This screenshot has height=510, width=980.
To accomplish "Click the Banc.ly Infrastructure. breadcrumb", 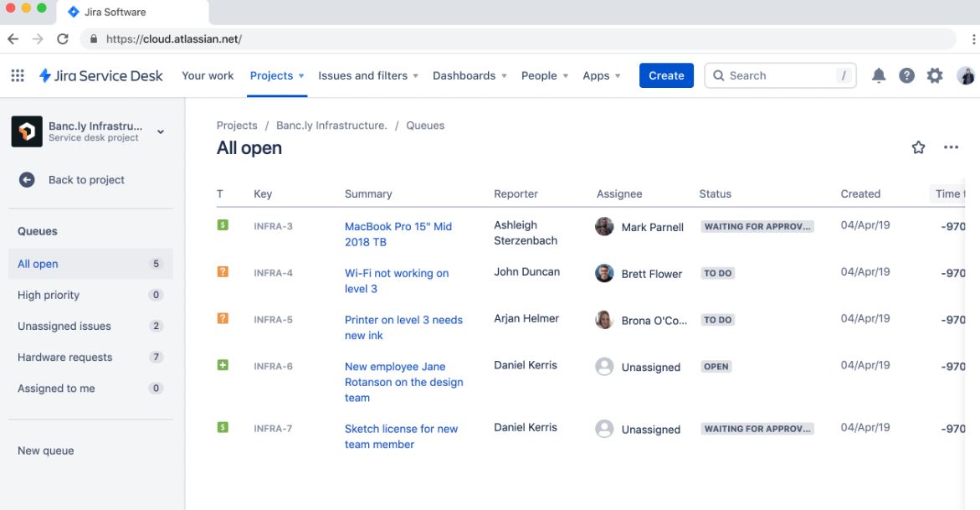I will [332, 125].
